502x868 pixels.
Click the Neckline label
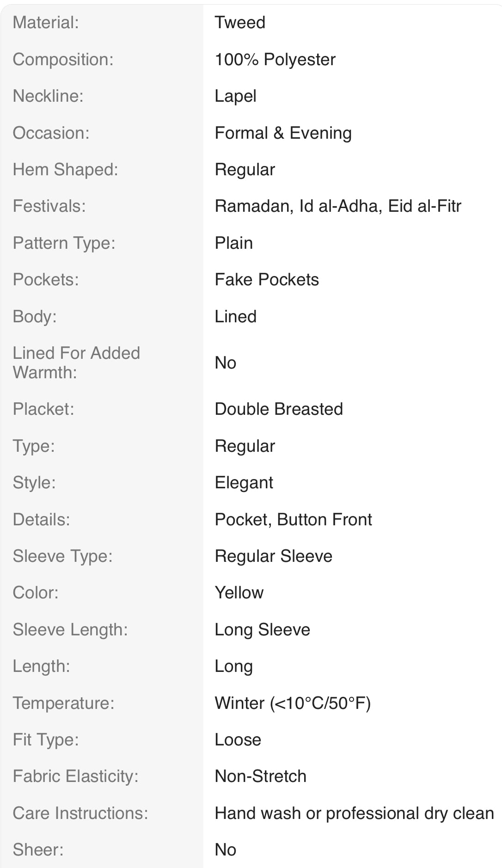[48, 96]
